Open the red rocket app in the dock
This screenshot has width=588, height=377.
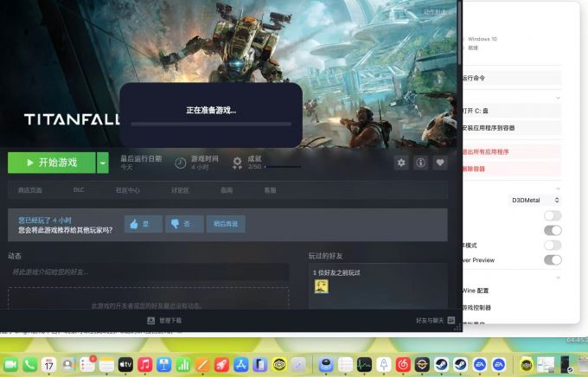(x=221, y=365)
